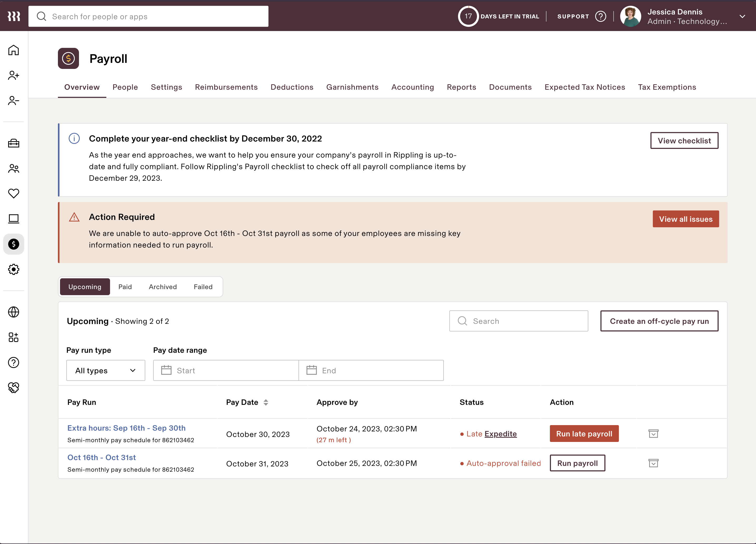This screenshot has width=756, height=544.
Task: Open the Oct 16th - Oct 31st pay run link
Action: (x=101, y=457)
